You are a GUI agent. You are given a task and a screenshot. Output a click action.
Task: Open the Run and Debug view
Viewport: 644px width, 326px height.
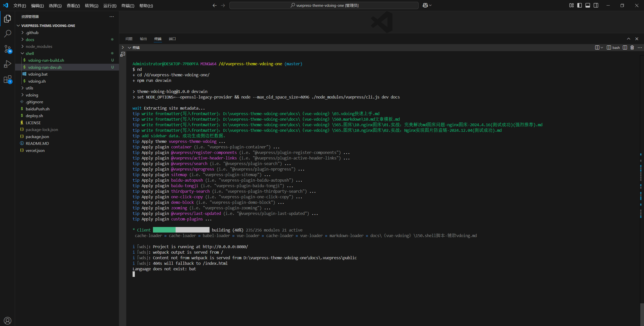pyautogui.click(x=8, y=64)
